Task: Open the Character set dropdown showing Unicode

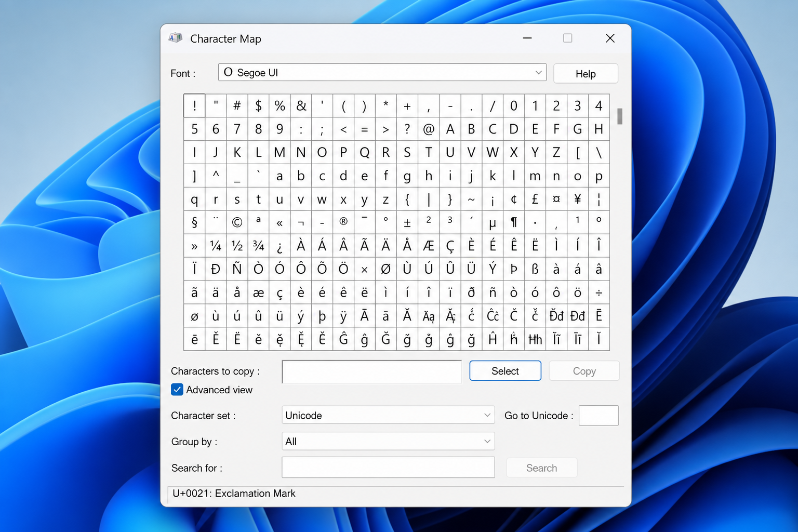Action: pos(388,415)
